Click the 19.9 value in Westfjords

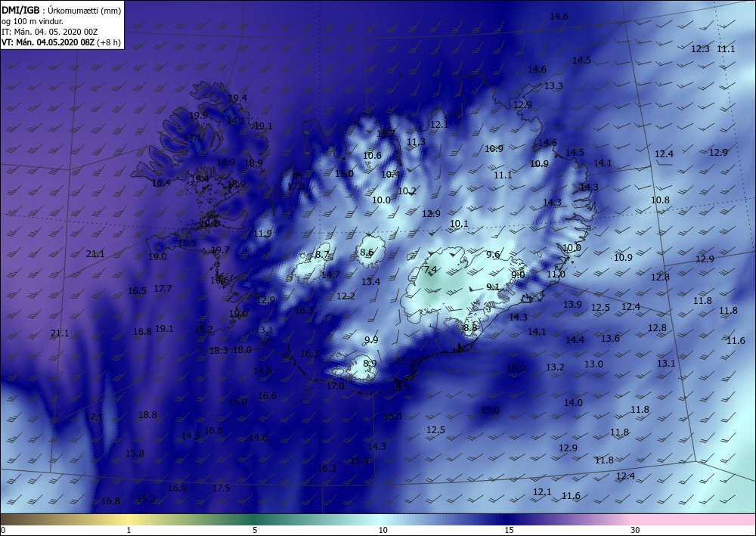tap(198, 115)
